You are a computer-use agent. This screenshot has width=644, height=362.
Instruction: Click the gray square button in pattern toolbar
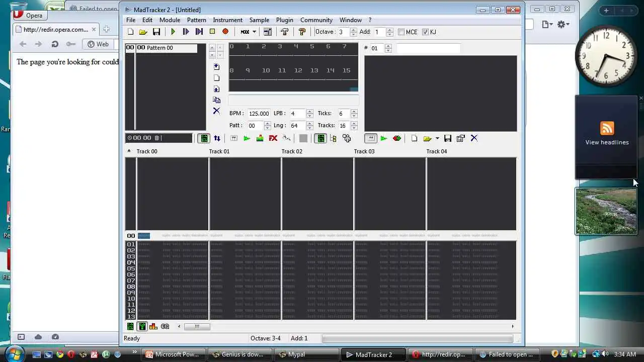click(303, 138)
